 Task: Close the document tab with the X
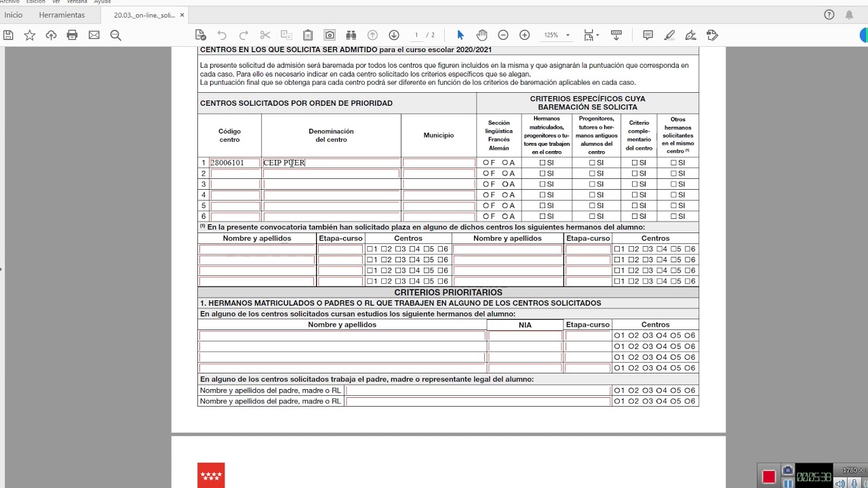pyautogui.click(x=182, y=15)
